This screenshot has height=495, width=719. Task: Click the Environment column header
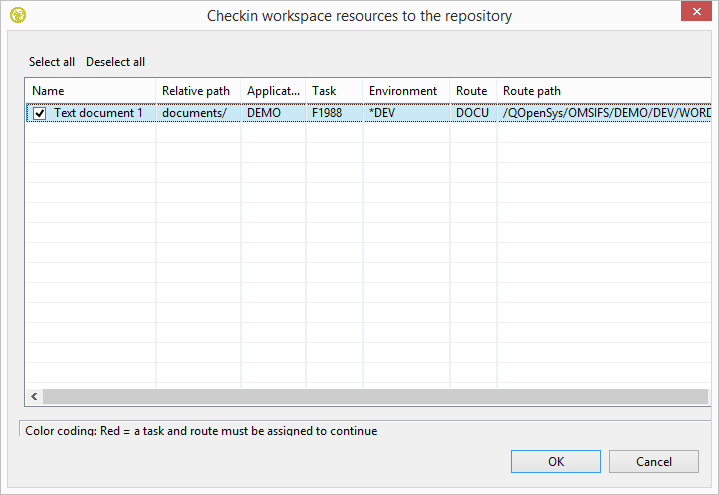pos(404,91)
